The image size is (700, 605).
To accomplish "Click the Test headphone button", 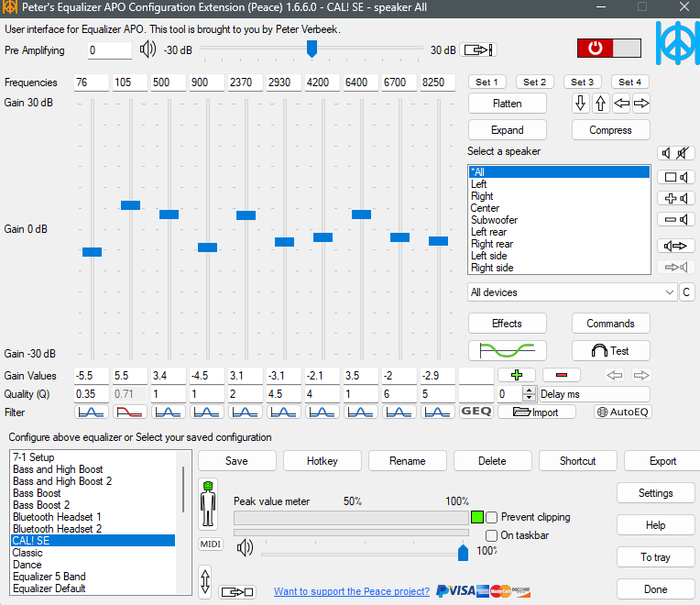I will (610, 350).
